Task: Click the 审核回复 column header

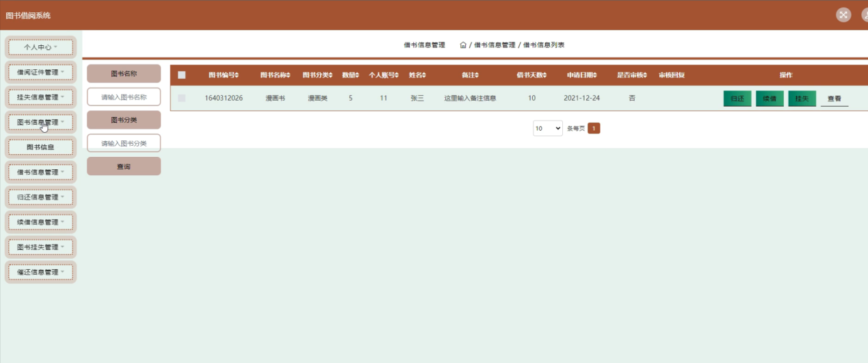Action: [x=672, y=75]
